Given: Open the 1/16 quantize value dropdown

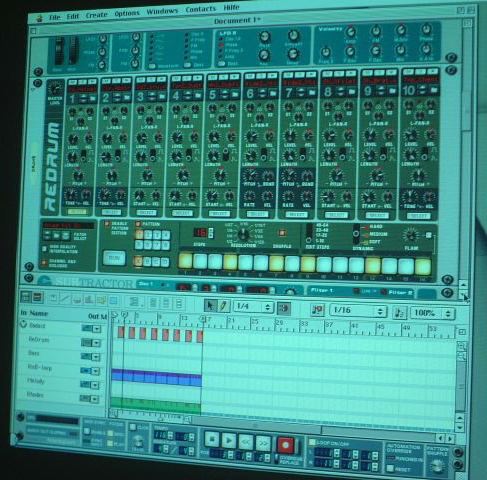Looking at the screenshot, I should click(x=358, y=311).
